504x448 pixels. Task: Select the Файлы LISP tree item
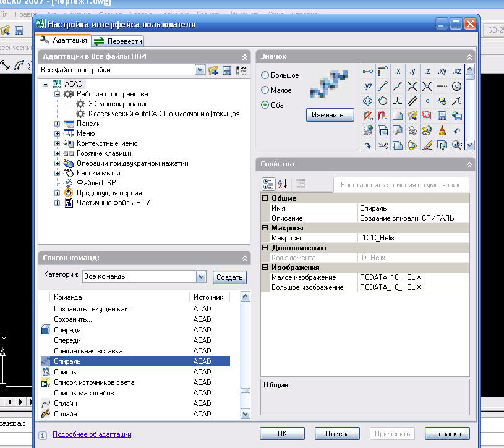pos(96,183)
